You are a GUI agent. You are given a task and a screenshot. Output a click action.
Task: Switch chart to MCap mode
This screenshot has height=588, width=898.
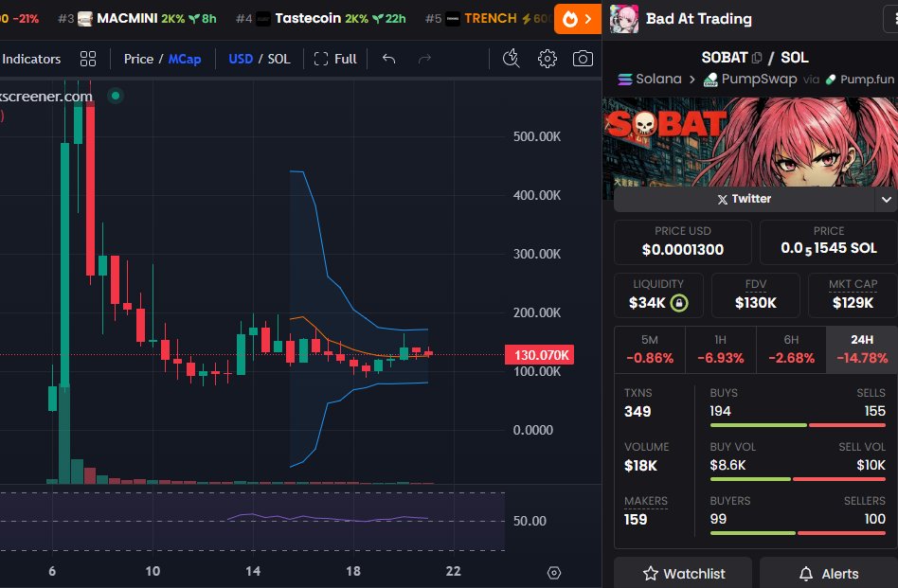(185, 59)
